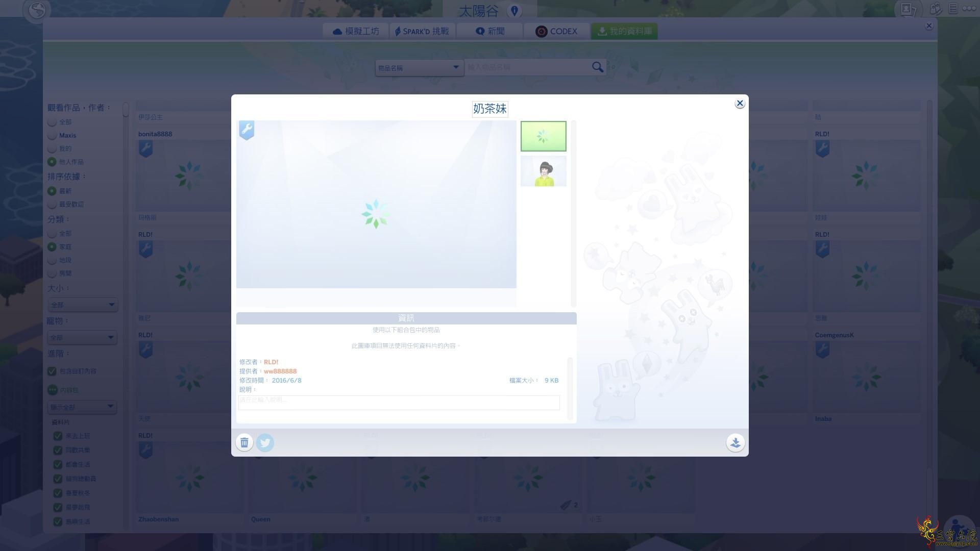Delete household with the trash can icon
Image resolution: width=980 pixels, height=551 pixels.
tap(244, 442)
